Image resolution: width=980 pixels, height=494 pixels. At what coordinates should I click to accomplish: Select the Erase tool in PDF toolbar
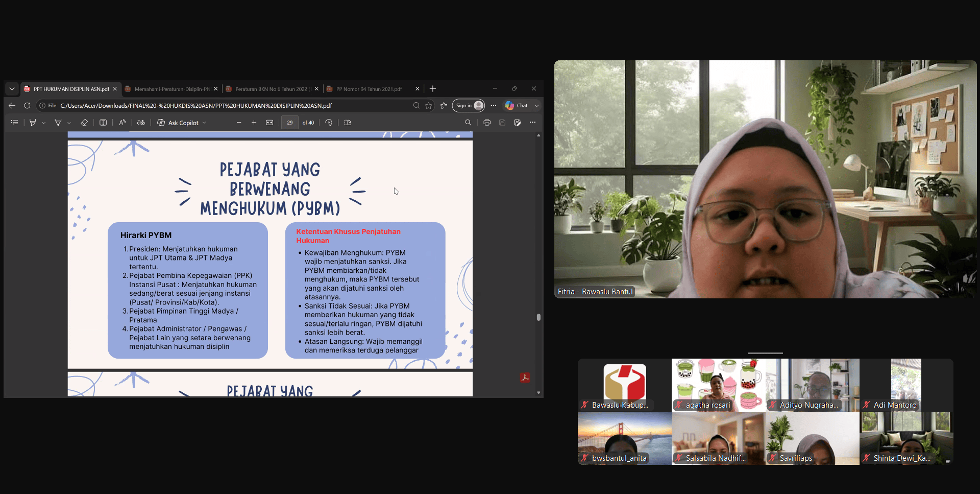[84, 123]
